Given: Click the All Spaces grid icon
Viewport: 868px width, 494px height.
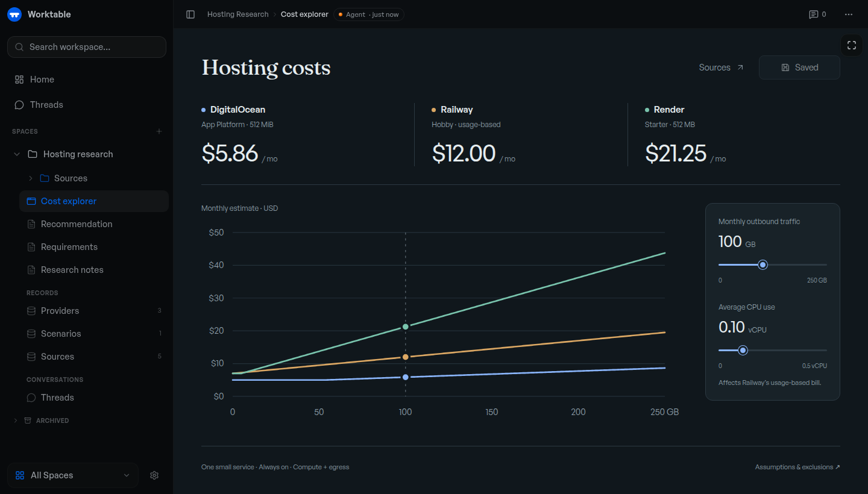Looking at the screenshot, I should (20, 475).
